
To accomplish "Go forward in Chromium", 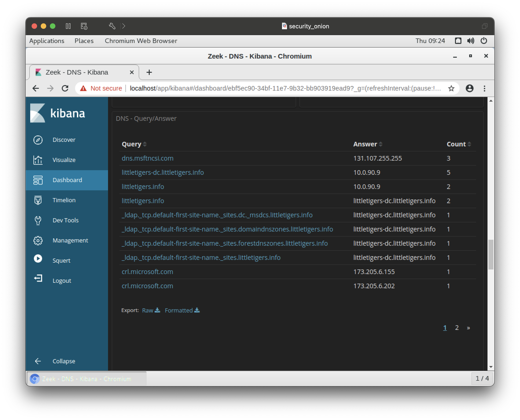I will click(x=50, y=88).
